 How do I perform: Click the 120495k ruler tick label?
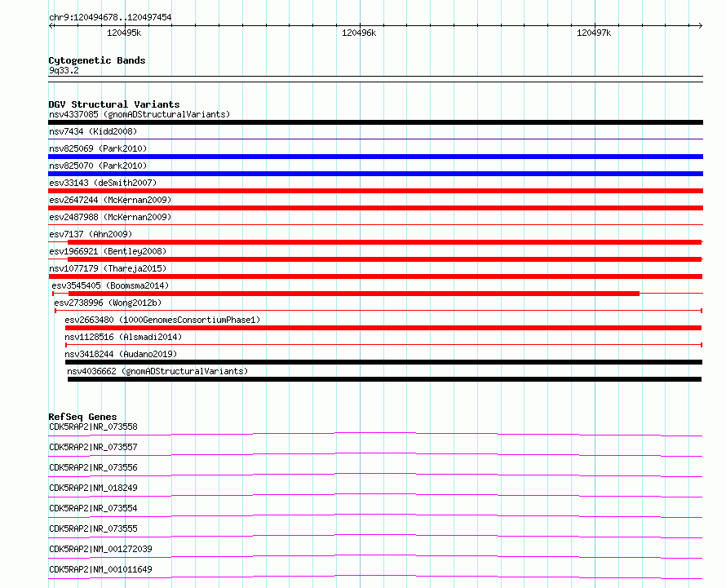click(x=124, y=33)
